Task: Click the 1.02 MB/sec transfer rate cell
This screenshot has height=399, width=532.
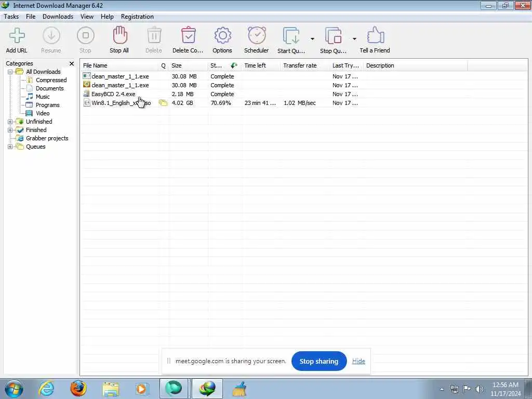Action: [300, 103]
